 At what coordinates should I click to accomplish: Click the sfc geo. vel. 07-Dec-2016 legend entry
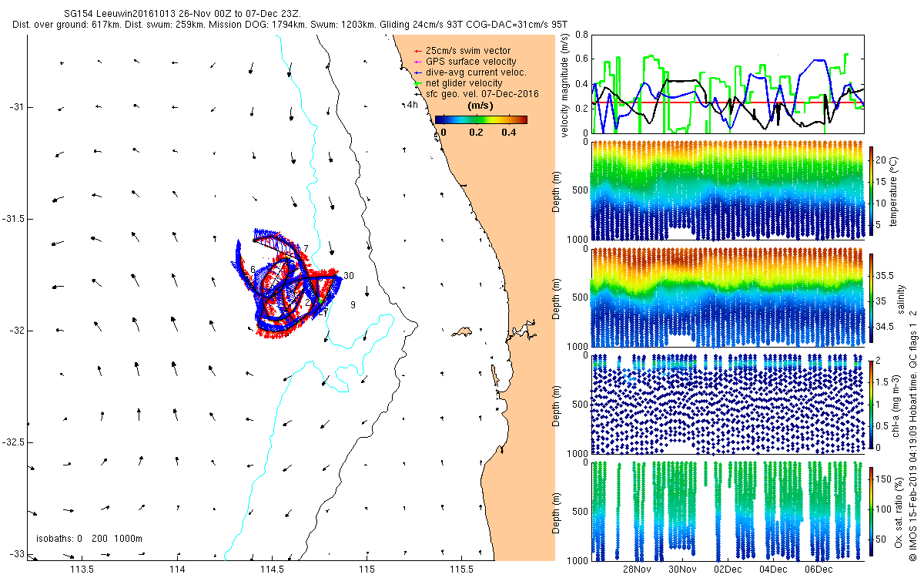click(x=474, y=94)
